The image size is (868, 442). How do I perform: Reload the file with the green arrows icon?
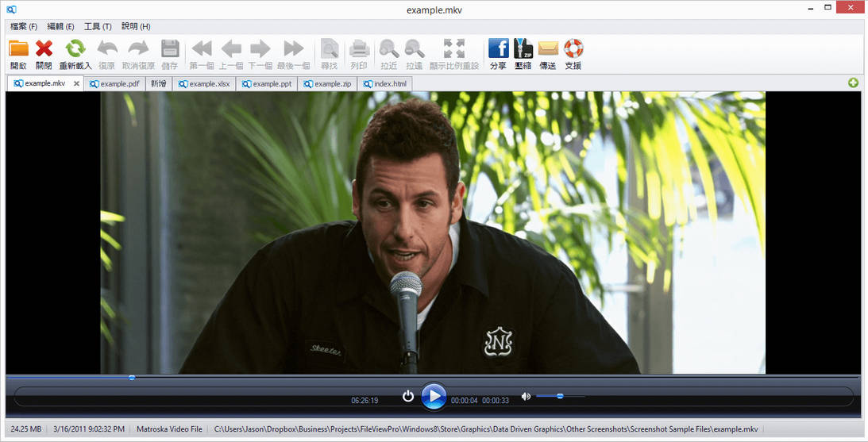click(75, 49)
